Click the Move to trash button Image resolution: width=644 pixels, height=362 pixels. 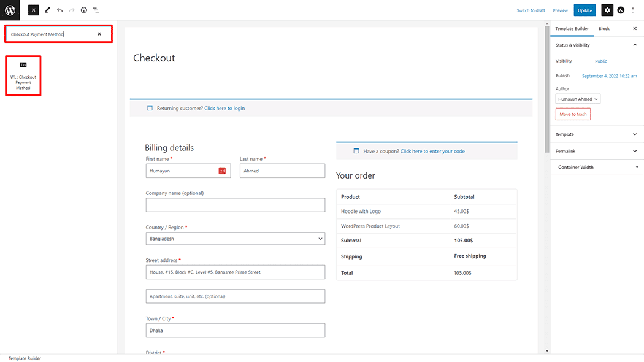tap(573, 114)
